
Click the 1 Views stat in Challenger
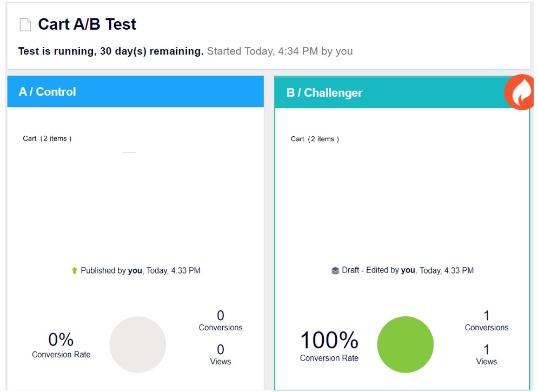click(486, 355)
